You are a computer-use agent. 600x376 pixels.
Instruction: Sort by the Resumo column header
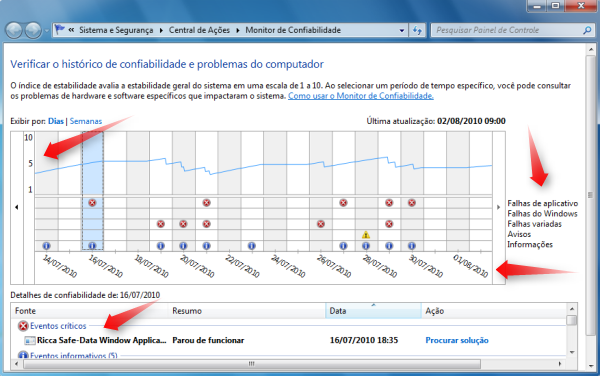pos(247,311)
